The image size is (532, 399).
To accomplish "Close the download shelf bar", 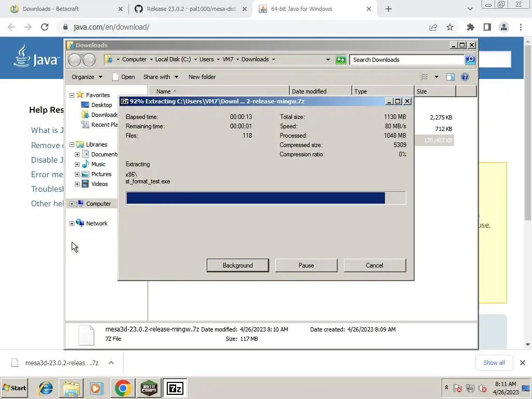I will coord(523,363).
